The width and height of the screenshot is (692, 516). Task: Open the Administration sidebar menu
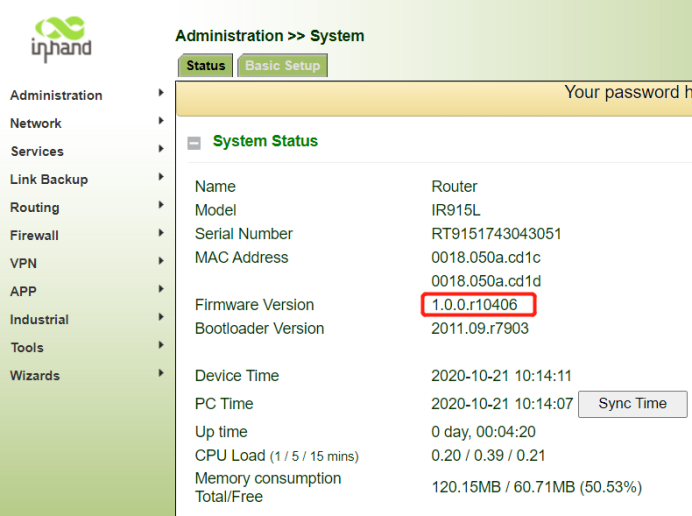click(56, 95)
